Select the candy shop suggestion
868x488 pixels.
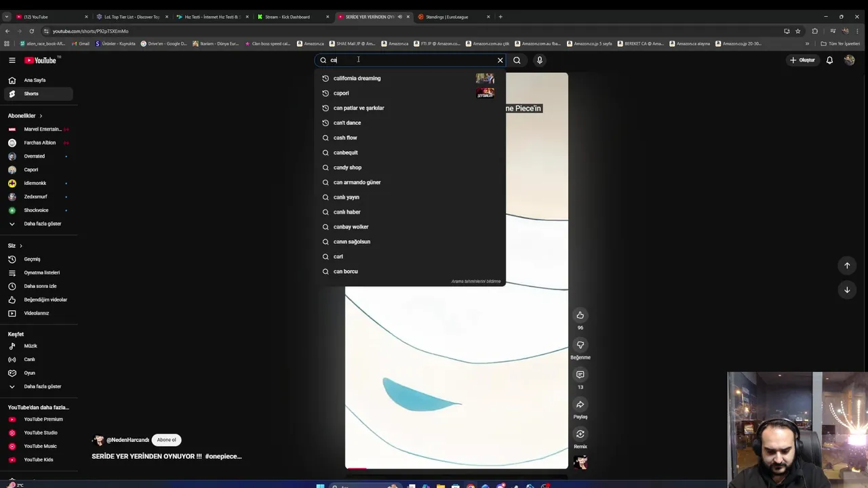click(x=410, y=167)
